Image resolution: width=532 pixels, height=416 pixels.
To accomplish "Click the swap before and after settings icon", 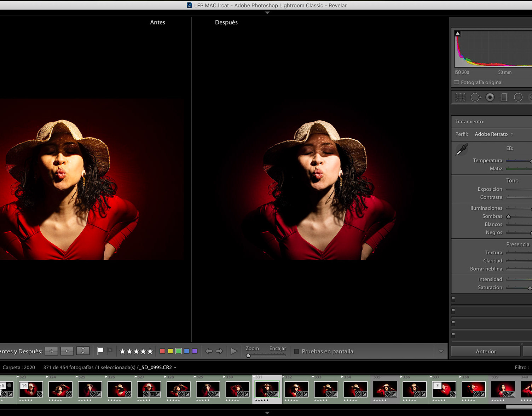I will 83,351.
